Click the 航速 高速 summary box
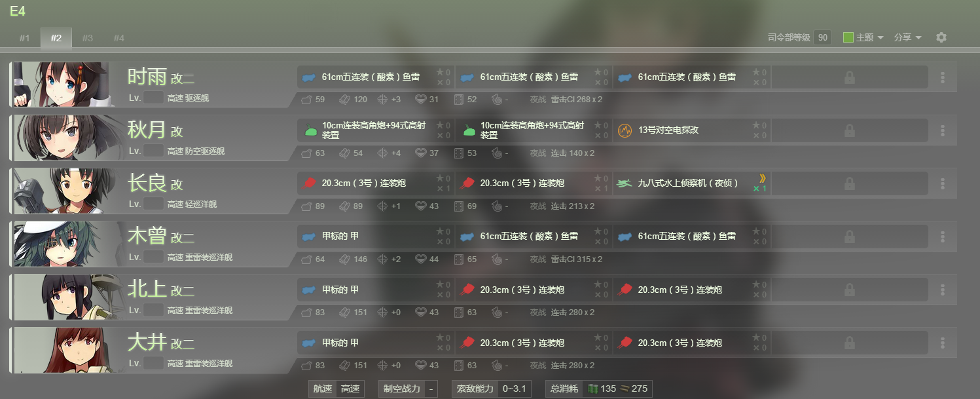The height and width of the screenshot is (399, 980). (x=336, y=389)
